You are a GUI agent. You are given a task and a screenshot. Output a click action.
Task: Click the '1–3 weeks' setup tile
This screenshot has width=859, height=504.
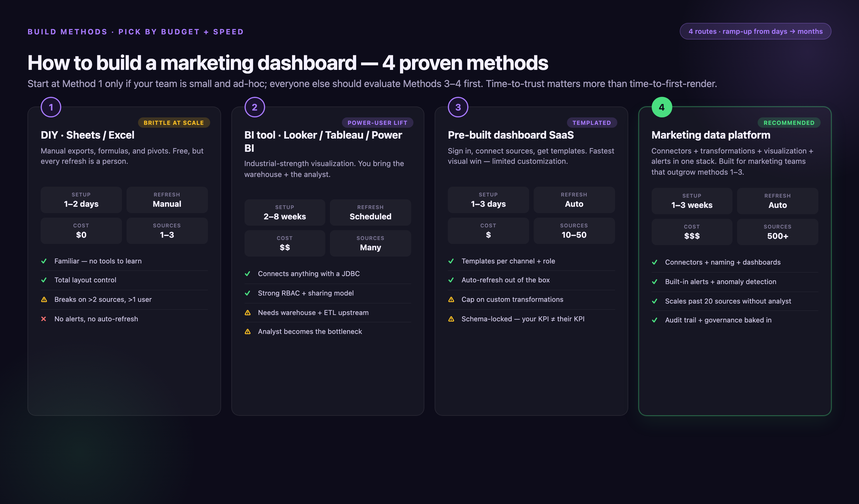coord(691,201)
